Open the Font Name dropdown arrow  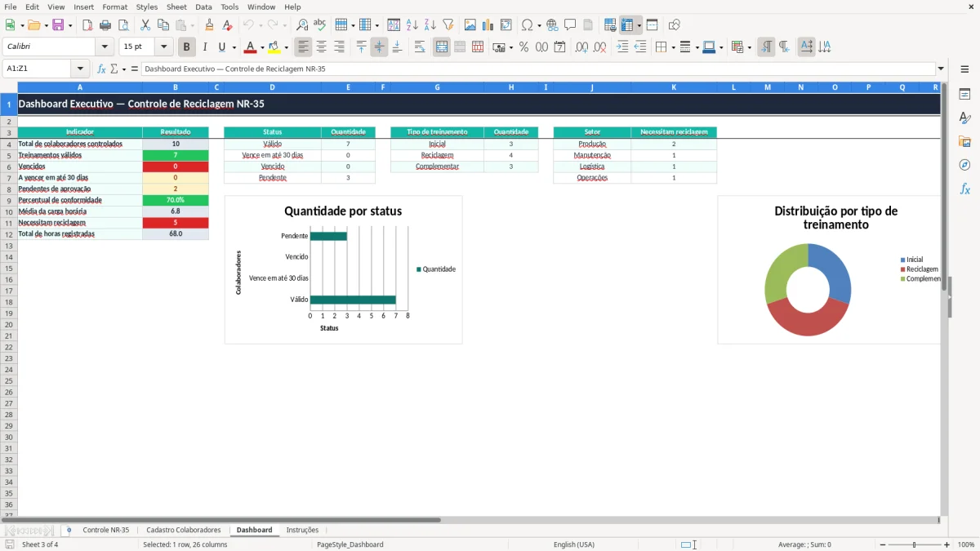[x=105, y=47]
